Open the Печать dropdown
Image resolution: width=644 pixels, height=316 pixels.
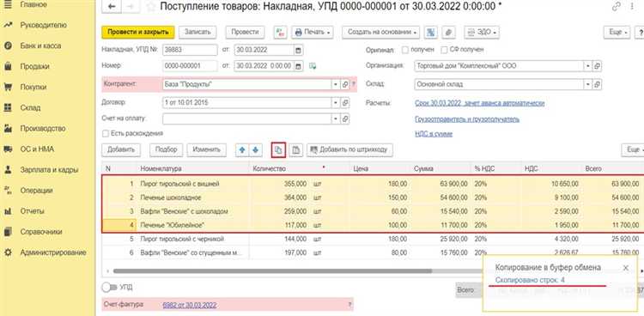point(313,32)
